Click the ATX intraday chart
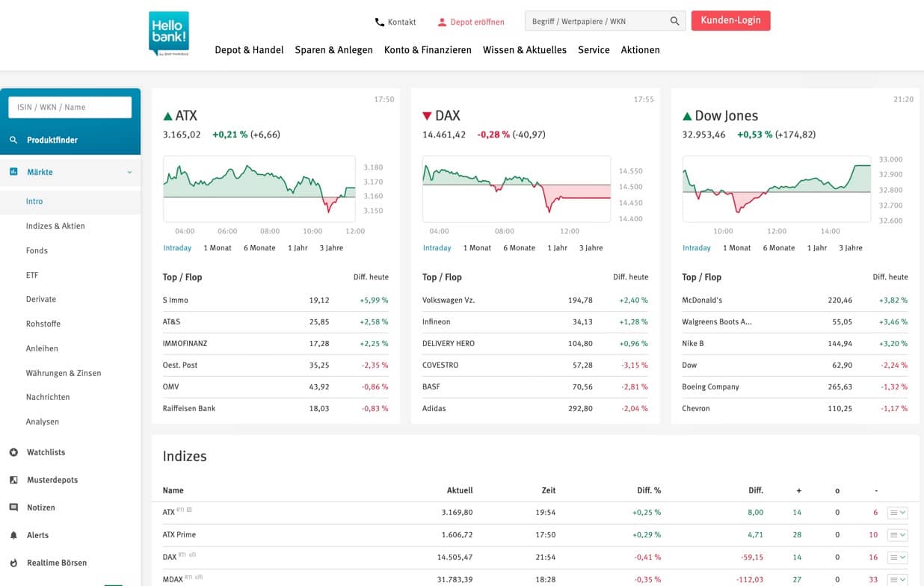The height and width of the screenshot is (586, 924). click(x=259, y=189)
